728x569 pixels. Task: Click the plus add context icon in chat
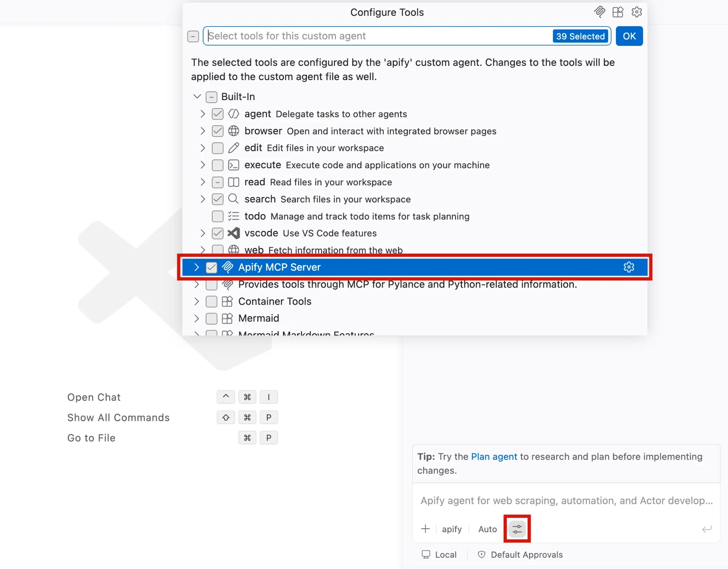pos(425,529)
